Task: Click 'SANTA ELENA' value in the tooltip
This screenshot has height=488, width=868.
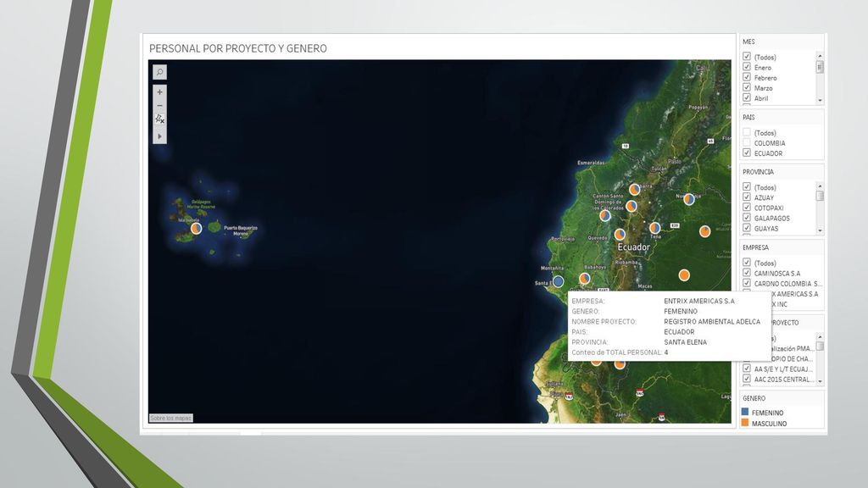Action: [x=685, y=342]
